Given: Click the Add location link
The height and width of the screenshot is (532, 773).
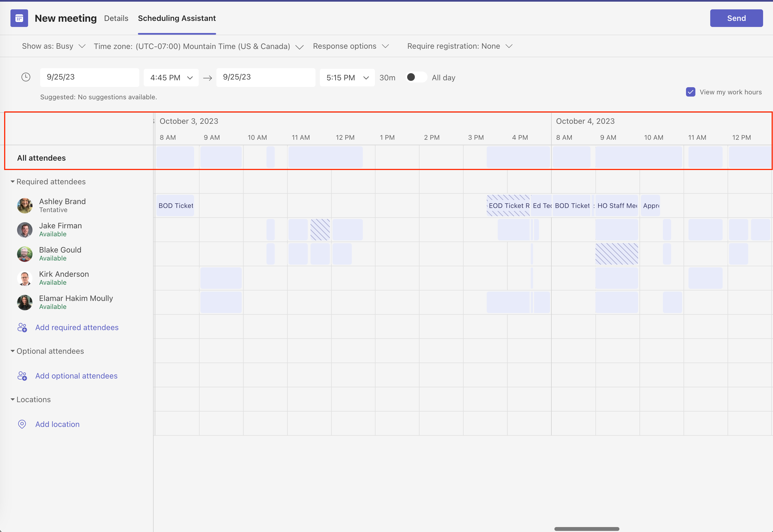Looking at the screenshot, I should tap(57, 424).
